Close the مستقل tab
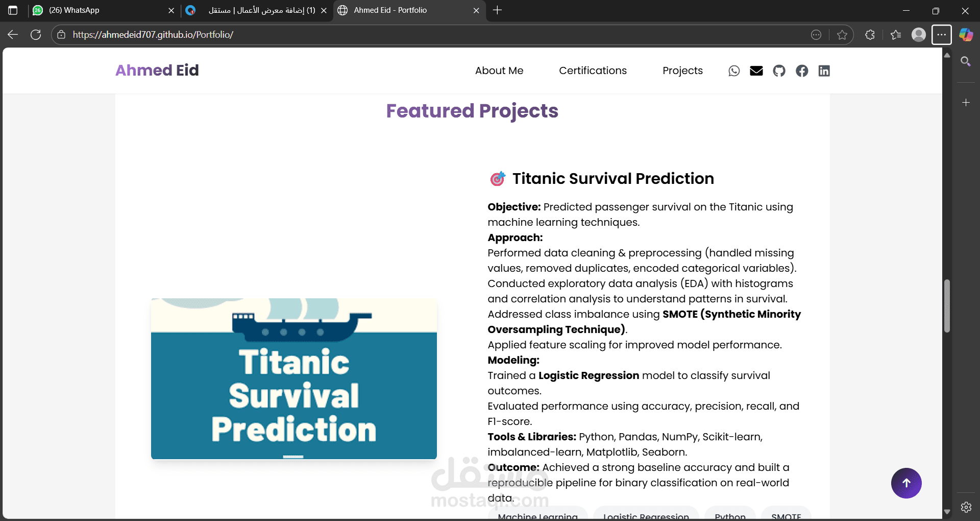The height and width of the screenshot is (521, 980). (324, 10)
